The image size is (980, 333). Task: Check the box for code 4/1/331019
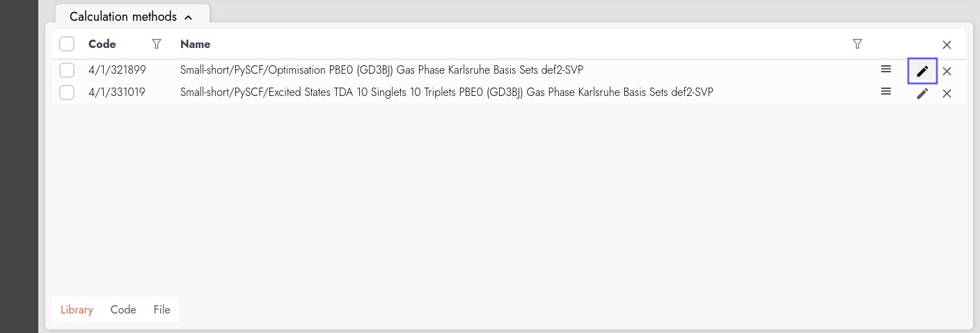point(67,92)
